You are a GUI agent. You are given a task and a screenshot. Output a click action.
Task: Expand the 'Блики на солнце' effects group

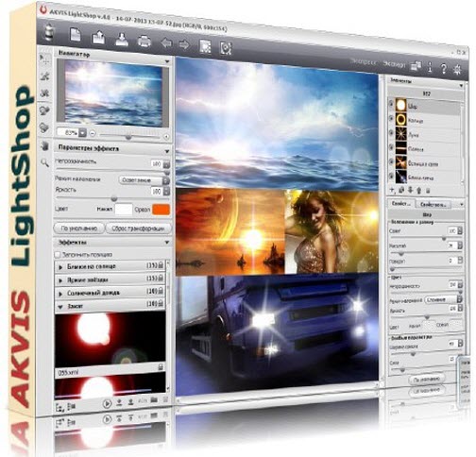(60, 267)
